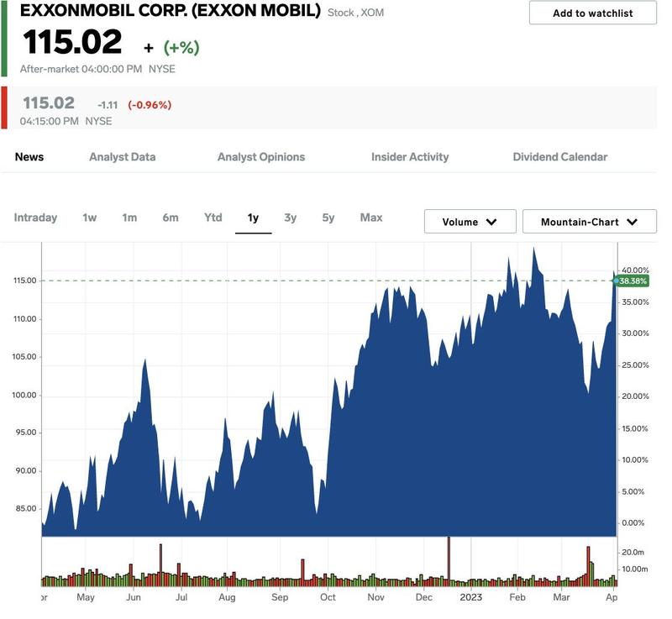Click the 100.00 price axis label

pyautogui.click(x=24, y=395)
